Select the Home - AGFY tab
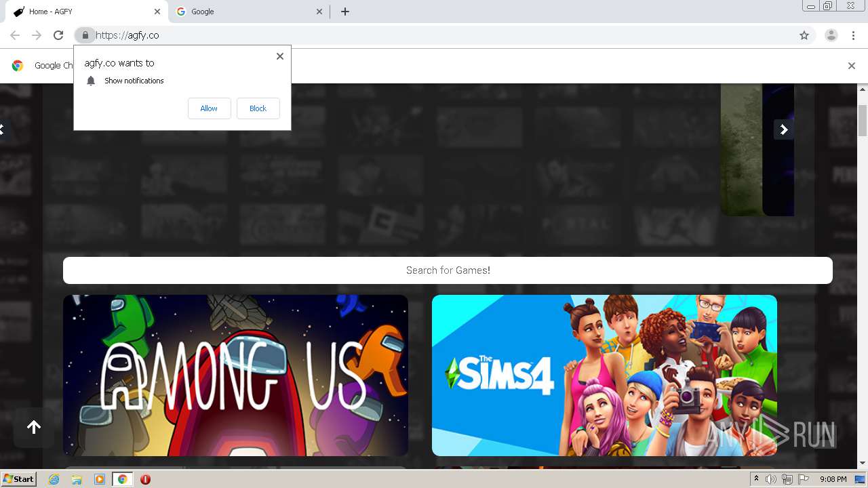Viewport: 868px width, 488px height. click(x=85, y=12)
